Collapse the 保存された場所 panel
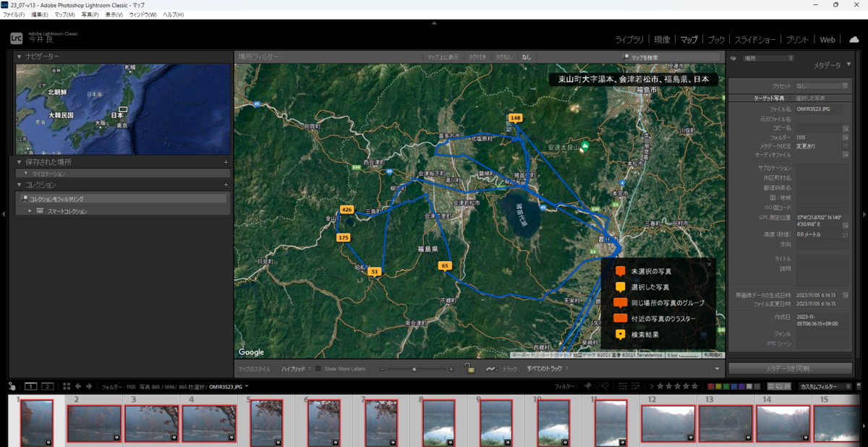 [x=19, y=162]
